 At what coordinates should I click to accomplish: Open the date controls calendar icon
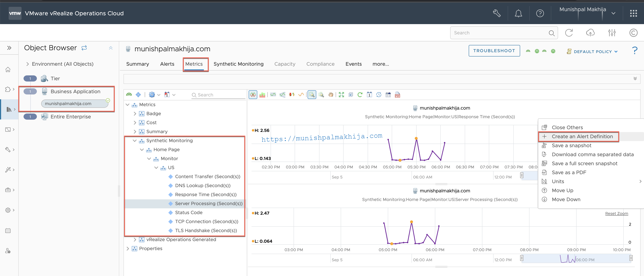(369, 95)
